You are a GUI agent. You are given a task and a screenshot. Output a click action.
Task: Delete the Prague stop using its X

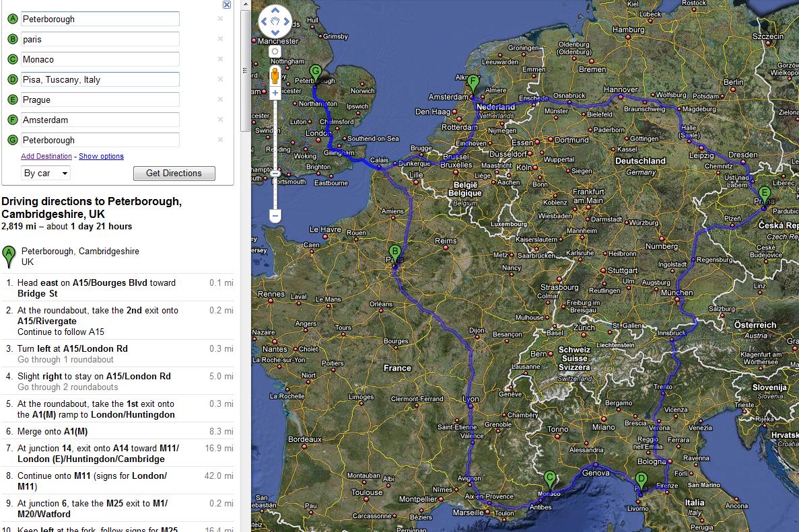220,100
